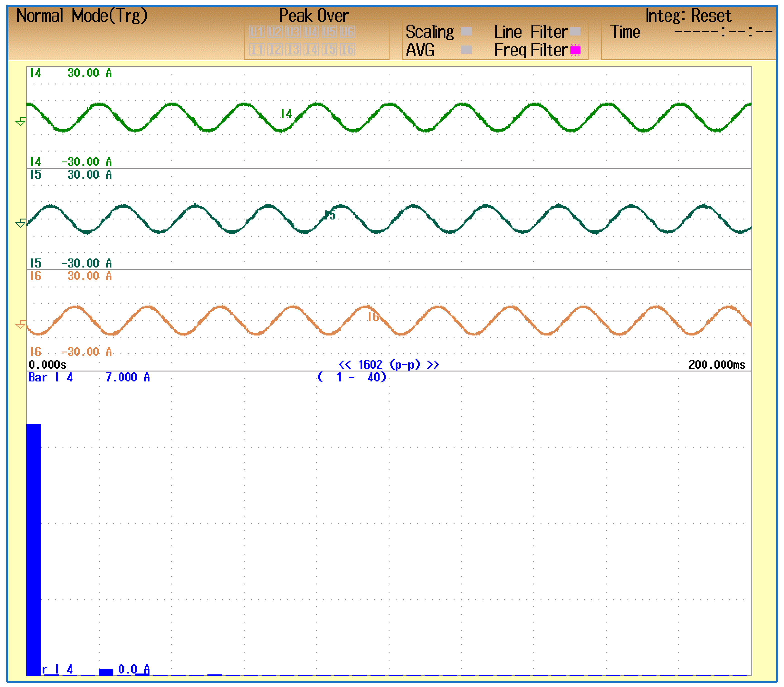Click the I4 waveform zero-level arrow marker
This screenshot has height=687, width=784.
pyautogui.click(x=21, y=122)
